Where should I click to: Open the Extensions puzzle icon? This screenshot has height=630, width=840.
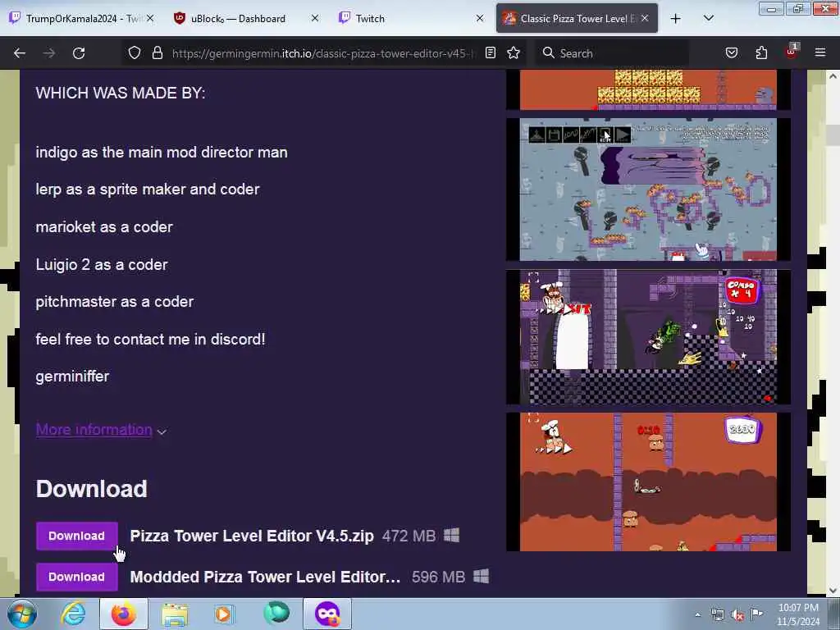[x=761, y=52]
